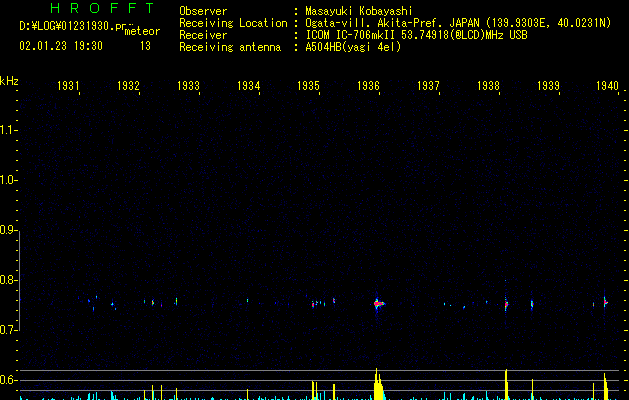Click the 1936 time axis label
This screenshot has height=400, width=629.
(368, 85)
